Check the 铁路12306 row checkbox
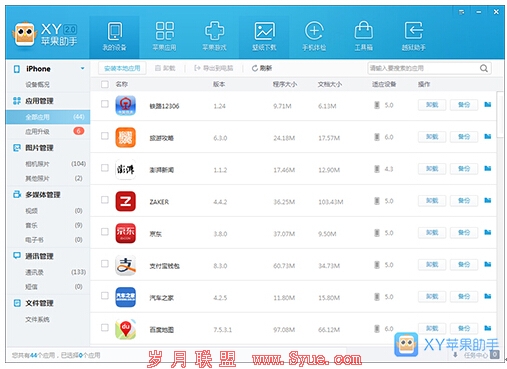This screenshot has height=369, width=507. click(x=105, y=104)
